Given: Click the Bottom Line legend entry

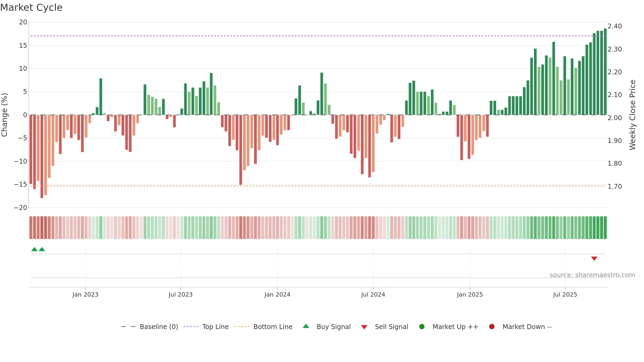Looking at the screenshot, I should (x=264, y=327).
